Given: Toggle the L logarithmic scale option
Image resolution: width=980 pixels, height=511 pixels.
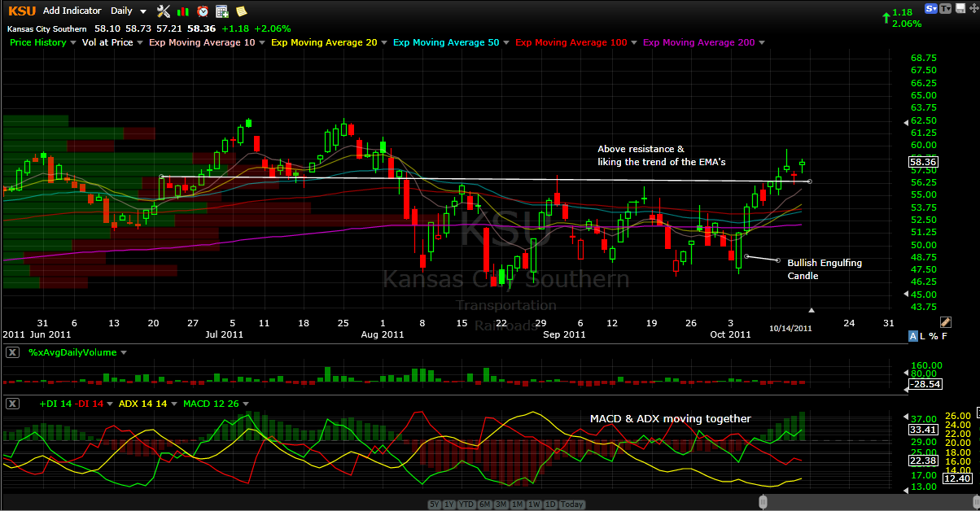Looking at the screenshot, I should point(923,336).
